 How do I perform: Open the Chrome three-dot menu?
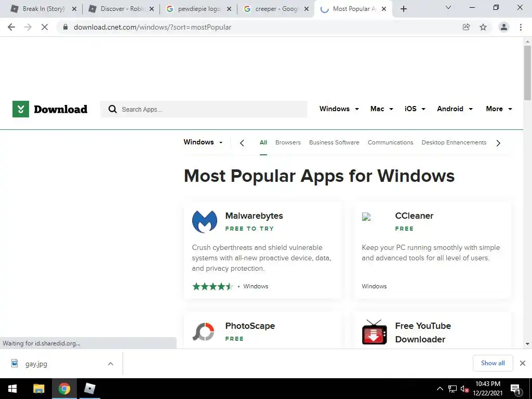coord(521,27)
